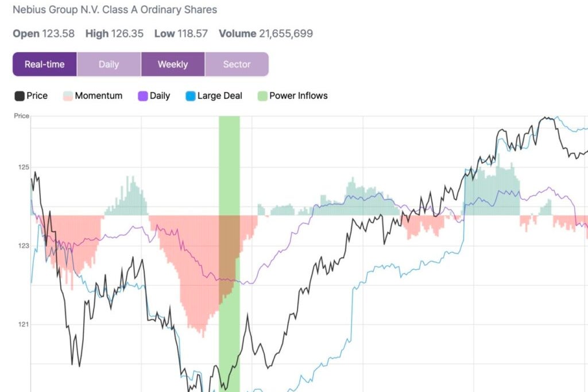Screen dimensions: 588x392
Task: Click the black Price legend swatch
Action: point(20,96)
